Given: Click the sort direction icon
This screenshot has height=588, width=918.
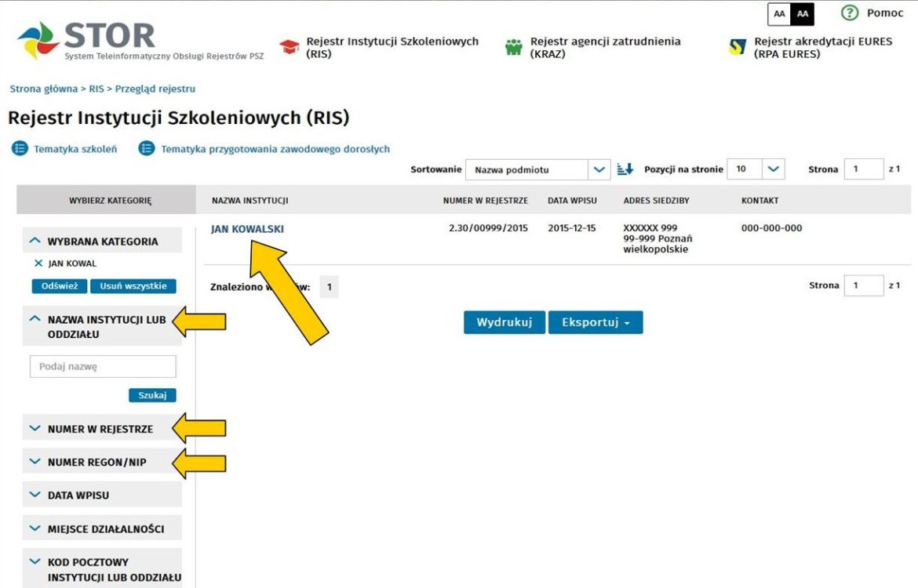Looking at the screenshot, I should 625,169.
